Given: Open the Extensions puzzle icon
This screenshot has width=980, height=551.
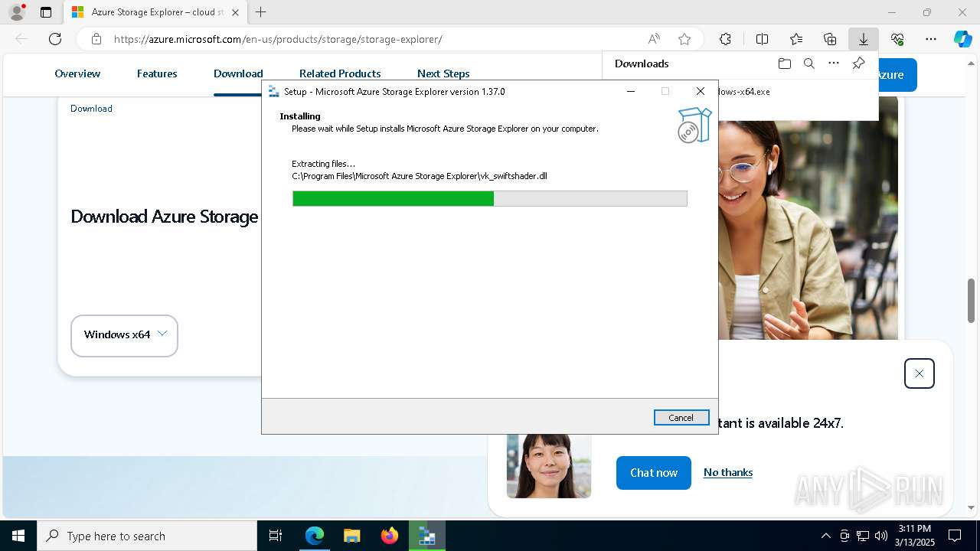Looking at the screenshot, I should coord(725,39).
